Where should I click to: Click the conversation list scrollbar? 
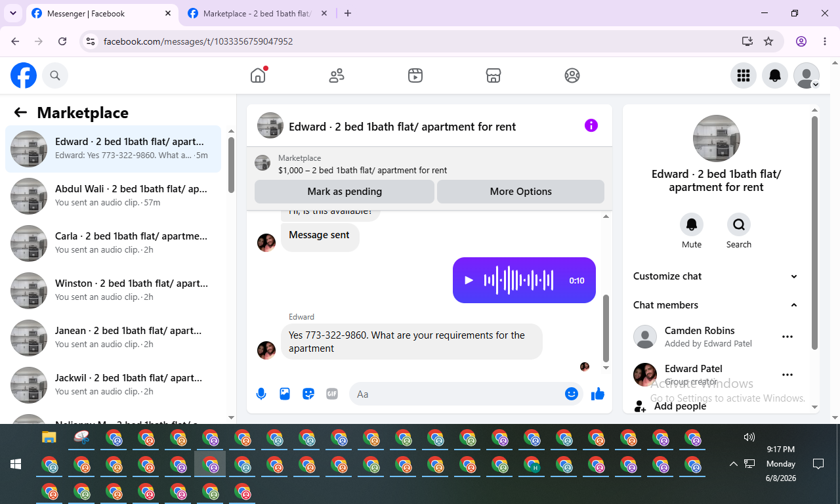231,165
